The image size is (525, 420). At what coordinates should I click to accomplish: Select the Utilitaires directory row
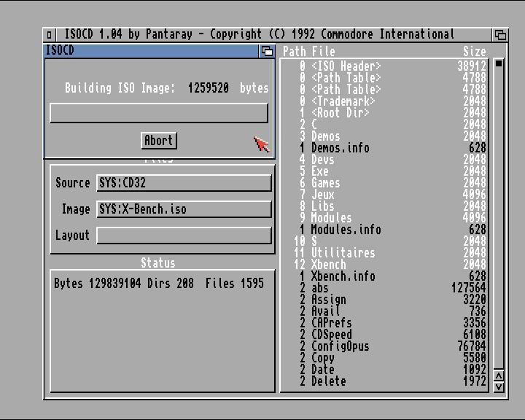point(384,253)
